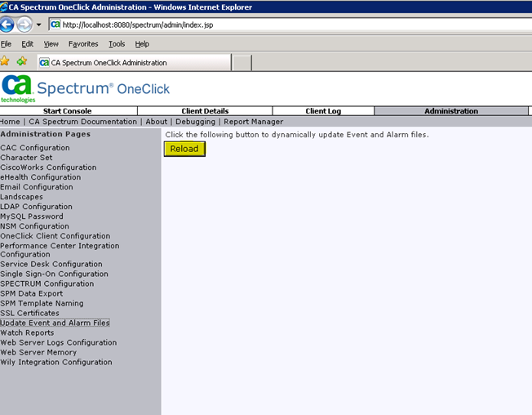Viewport: 532px width, 415px height.
Task: Open eHealth Configuration page
Action: tap(40, 177)
